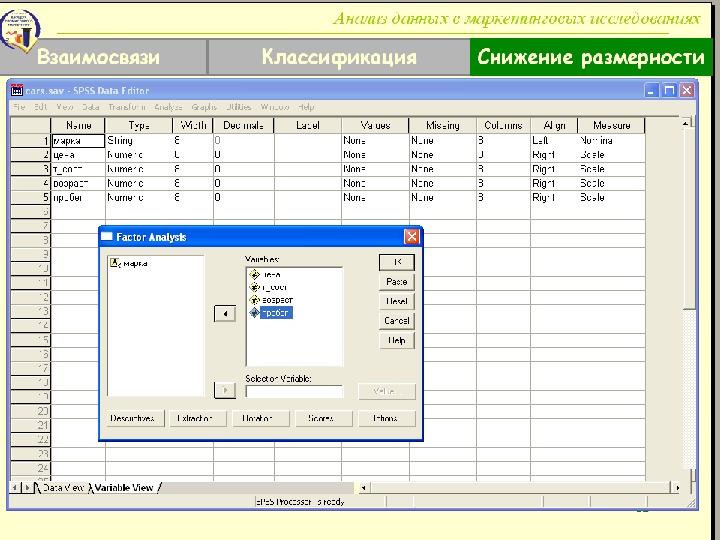Click the Paste button in Factor Analysis

click(x=397, y=281)
